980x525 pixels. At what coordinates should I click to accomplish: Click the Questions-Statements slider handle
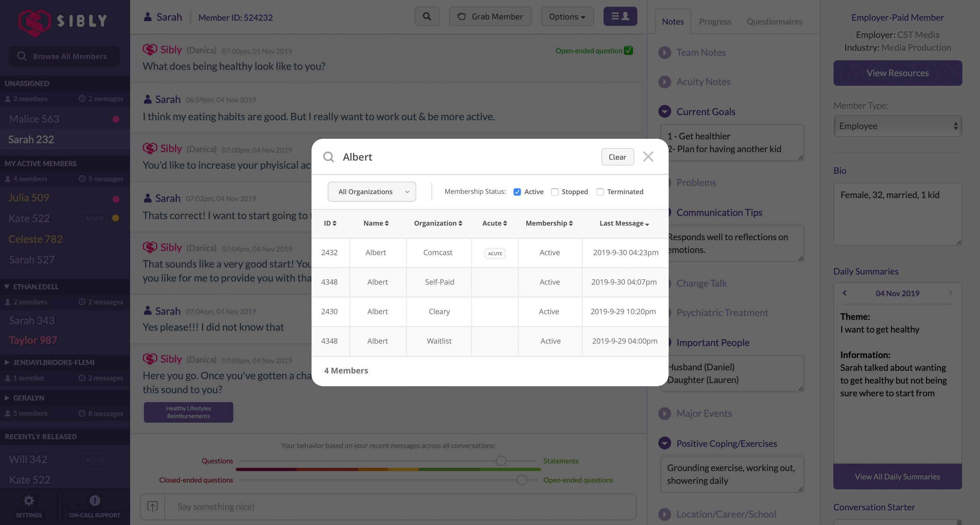tap(501, 461)
